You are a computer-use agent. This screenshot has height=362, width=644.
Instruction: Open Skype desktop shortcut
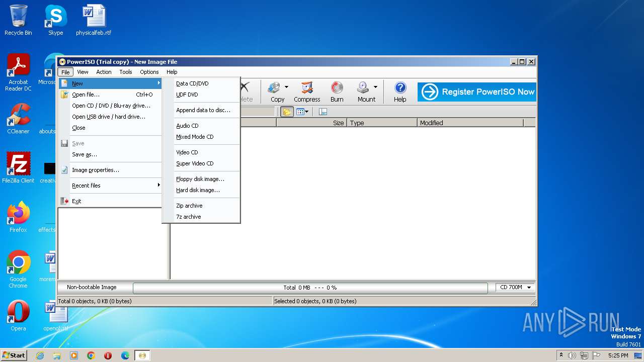[x=55, y=20]
